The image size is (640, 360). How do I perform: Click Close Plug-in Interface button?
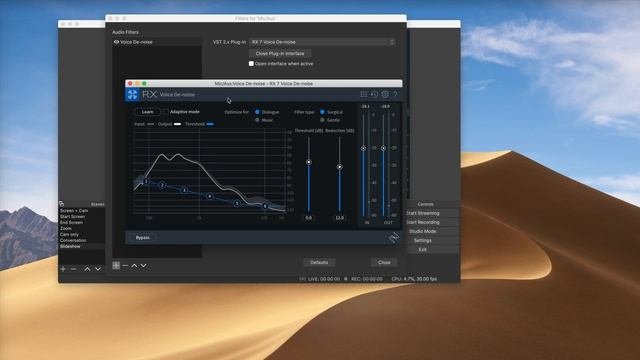[x=280, y=53]
